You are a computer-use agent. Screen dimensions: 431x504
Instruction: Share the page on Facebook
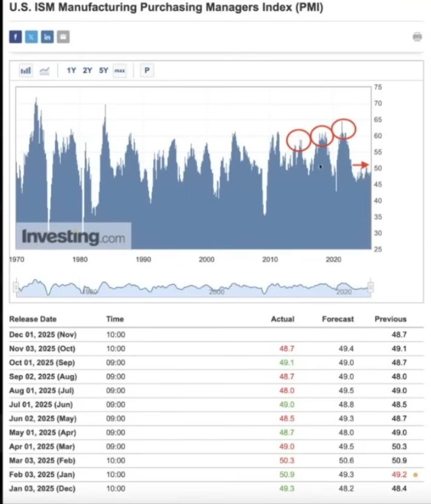(x=16, y=37)
